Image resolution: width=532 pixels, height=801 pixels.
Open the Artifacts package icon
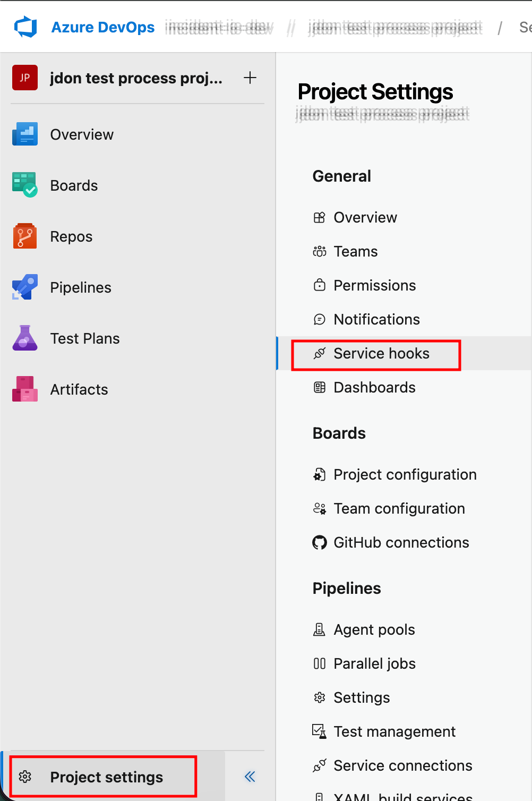[25, 389]
